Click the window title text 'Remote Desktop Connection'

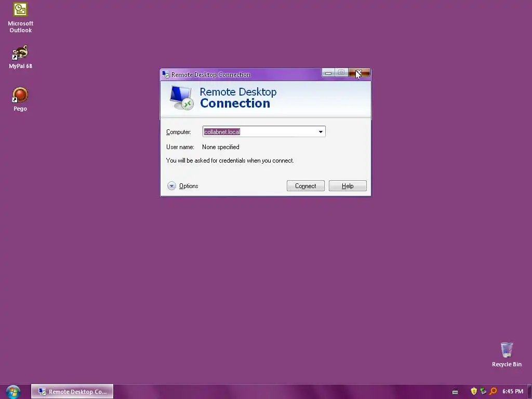pyautogui.click(x=211, y=75)
